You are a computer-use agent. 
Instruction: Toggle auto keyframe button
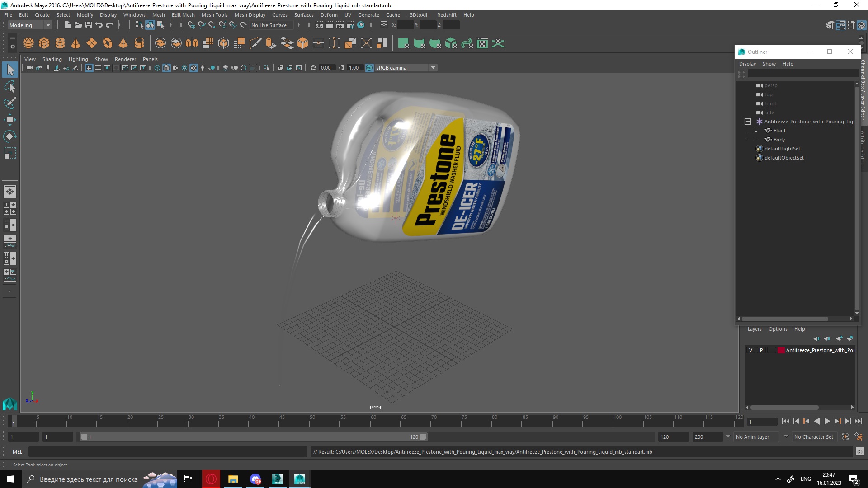pyautogui.click(x=845, y=437)
